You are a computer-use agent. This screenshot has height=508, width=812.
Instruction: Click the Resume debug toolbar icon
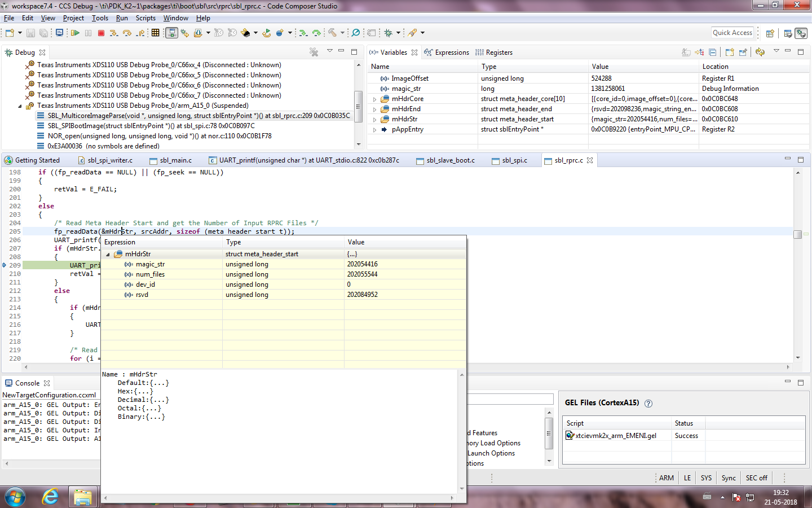75,33
